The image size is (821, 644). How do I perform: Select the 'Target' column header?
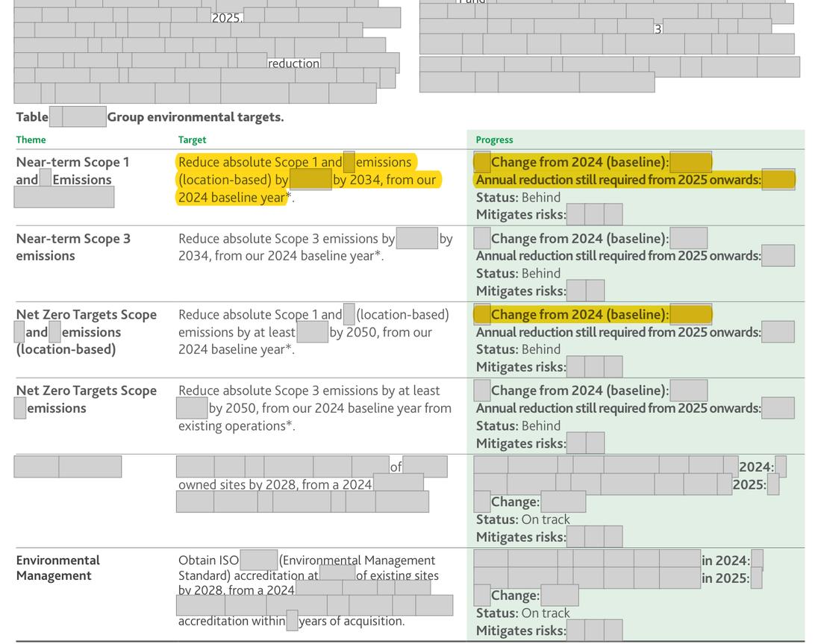point(192,140)
